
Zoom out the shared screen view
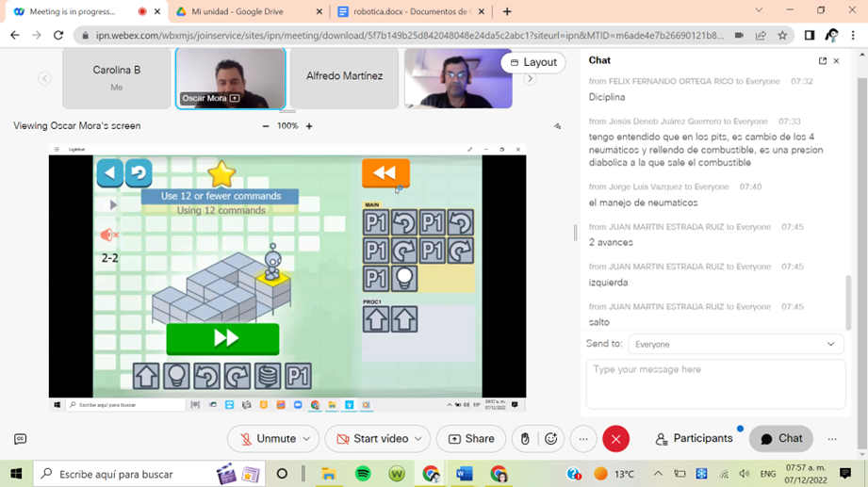click(x=266, y=126)
